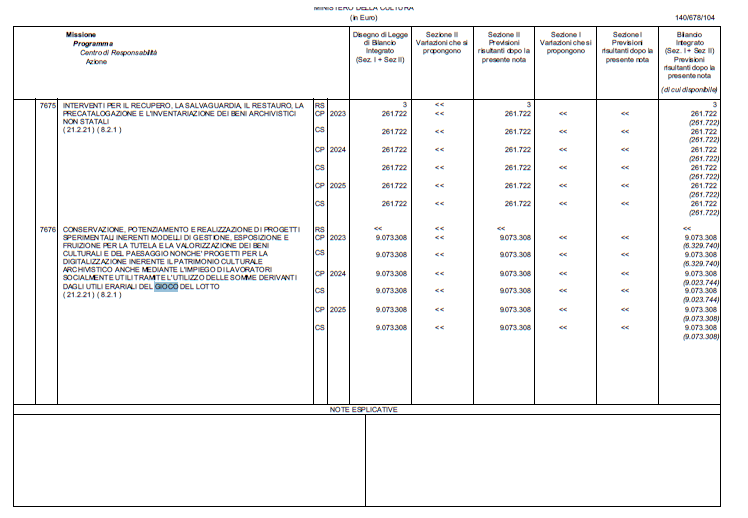This screenshot has height=518, width=748.
Task: Click Sezione I Variazioni column header
Action: (565, 43)
